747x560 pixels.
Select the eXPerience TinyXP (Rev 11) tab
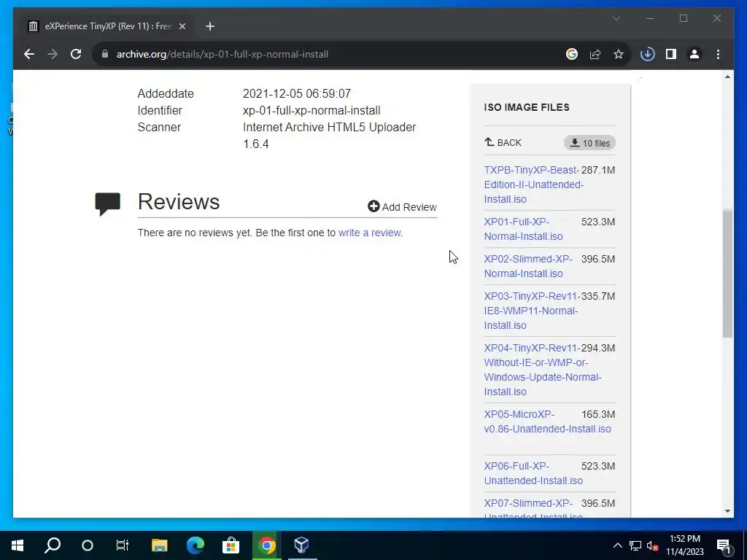[x=107, y=26]
